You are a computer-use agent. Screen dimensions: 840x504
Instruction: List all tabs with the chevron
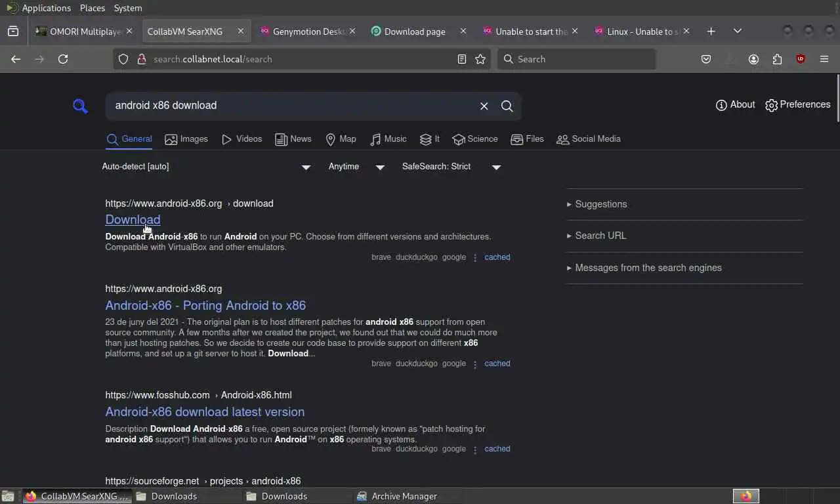(x=738, y=31)
